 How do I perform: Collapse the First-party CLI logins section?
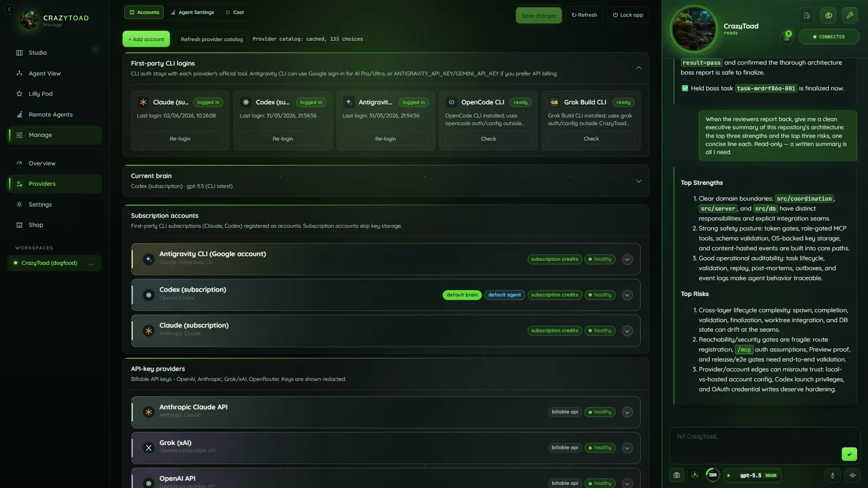(639, 68)
